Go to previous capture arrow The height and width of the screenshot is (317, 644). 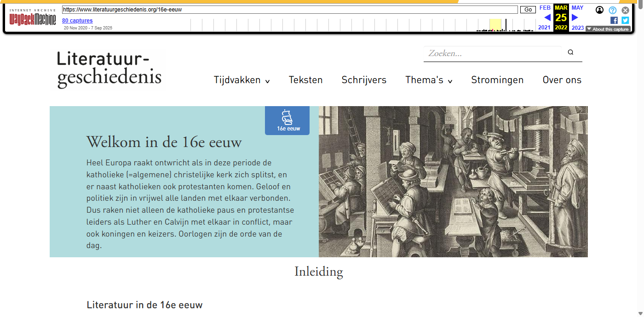[x=547, y=18]
